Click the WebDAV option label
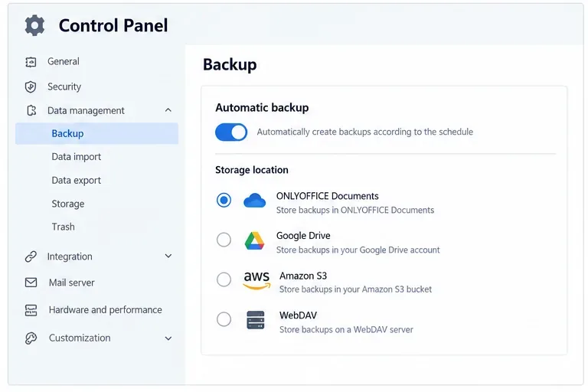The height and width of the screenshot is (392, 588). [x=298, y=315]
